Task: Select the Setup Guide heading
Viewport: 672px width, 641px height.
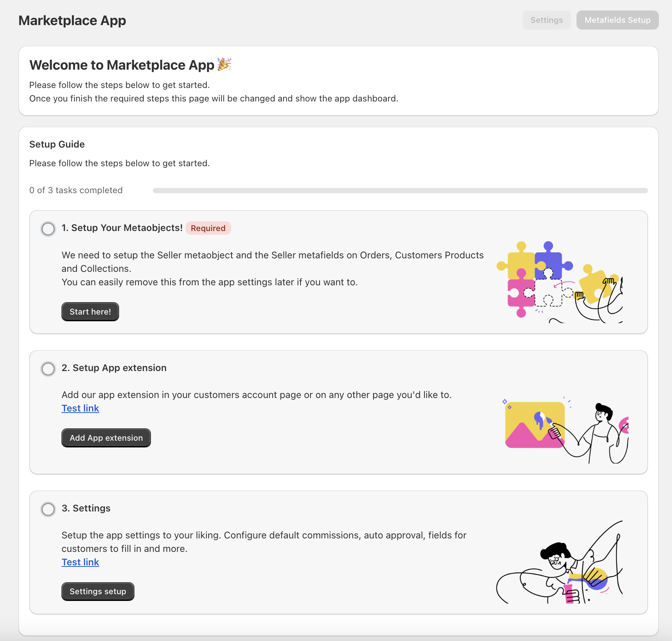Action: (57, 144)
